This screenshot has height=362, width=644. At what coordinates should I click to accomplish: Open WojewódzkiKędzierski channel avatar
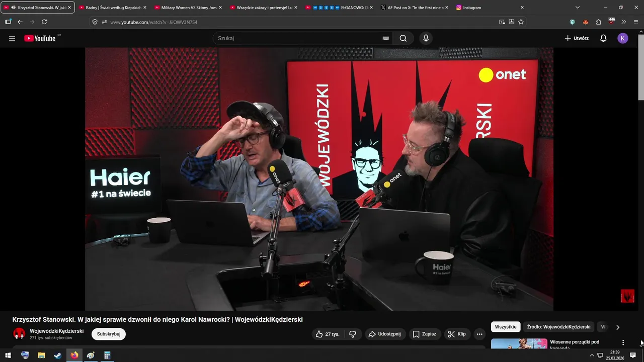pyautogui.click(x=19, y=334)
